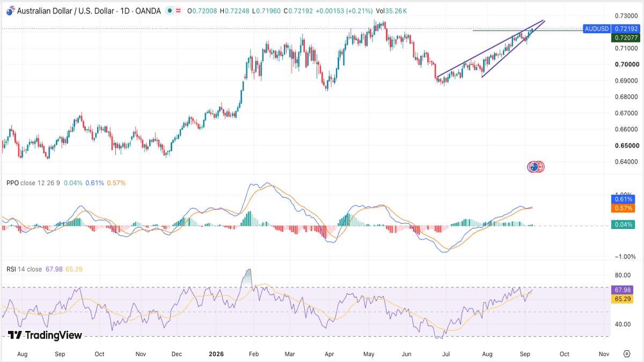
Task: Click the green 0.04% histogram axis label
Action: pyautogui.click(x=623, y=225)
